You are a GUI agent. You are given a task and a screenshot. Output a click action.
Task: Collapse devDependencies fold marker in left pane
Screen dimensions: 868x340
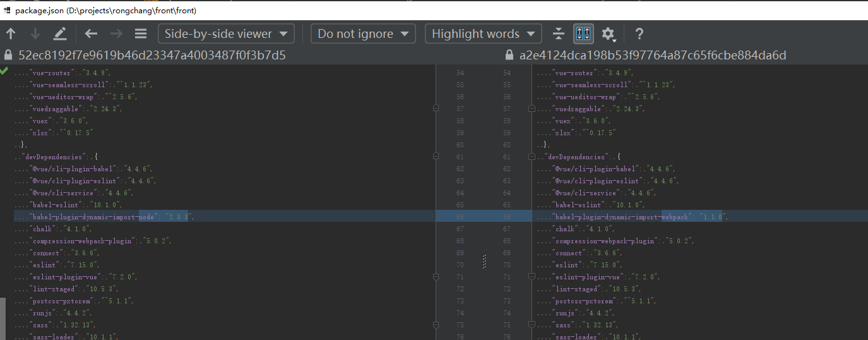436,156
